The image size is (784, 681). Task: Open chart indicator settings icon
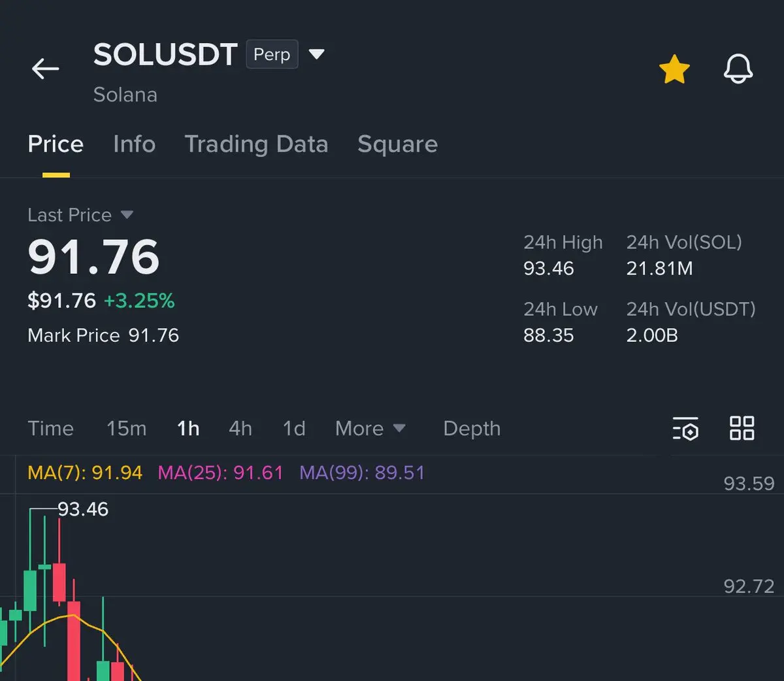point(685,429)
